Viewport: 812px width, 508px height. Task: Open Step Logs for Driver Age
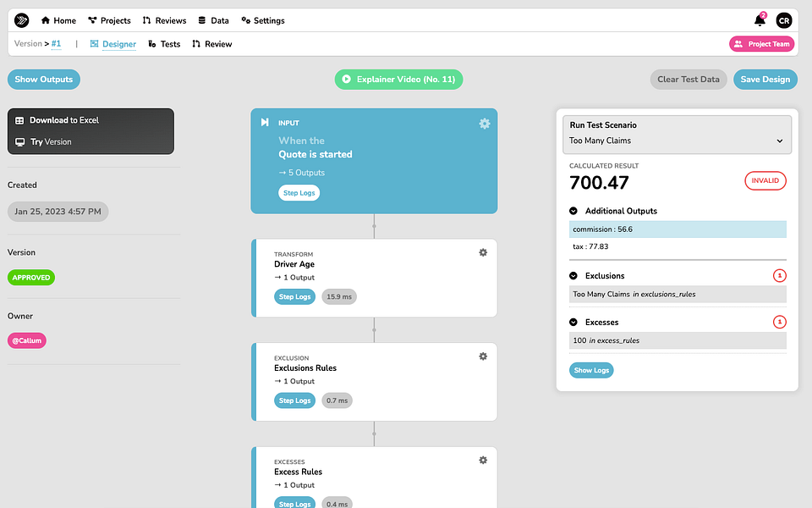[x=294, y=296]
